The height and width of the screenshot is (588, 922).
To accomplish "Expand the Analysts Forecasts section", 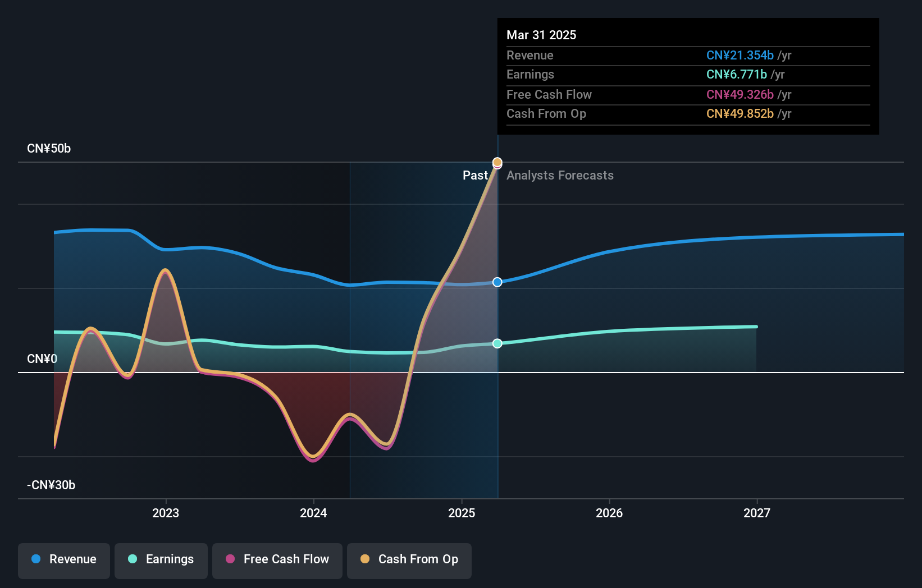I will [x=559, y=175].
